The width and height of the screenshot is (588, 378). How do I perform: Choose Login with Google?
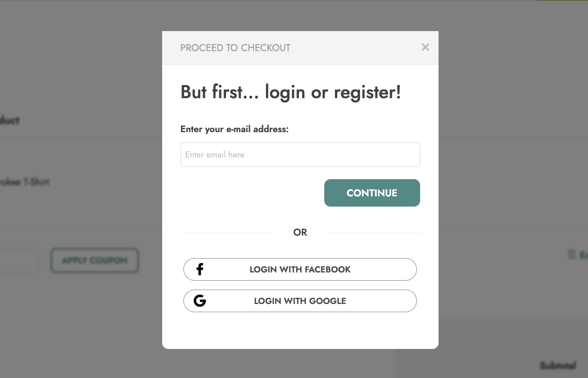300,301
